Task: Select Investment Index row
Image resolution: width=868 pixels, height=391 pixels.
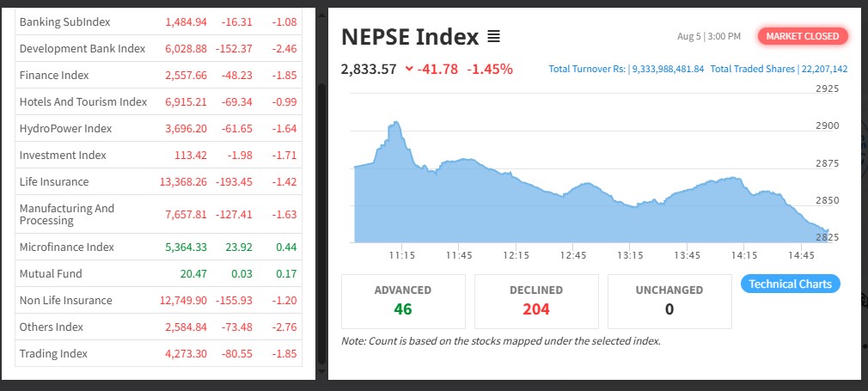Action: pyautogui.click(x=63, y=155)
